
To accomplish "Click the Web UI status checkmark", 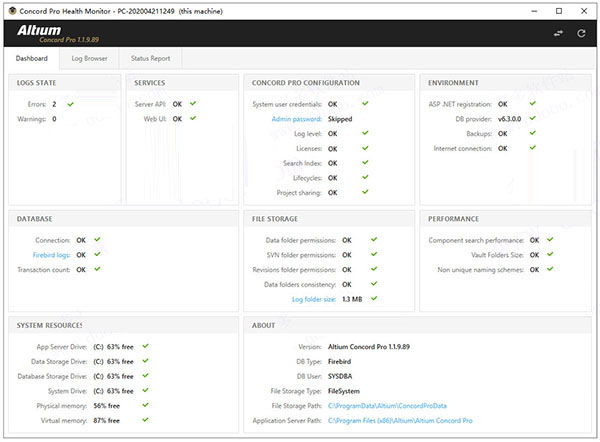I will tap(193, 118).
